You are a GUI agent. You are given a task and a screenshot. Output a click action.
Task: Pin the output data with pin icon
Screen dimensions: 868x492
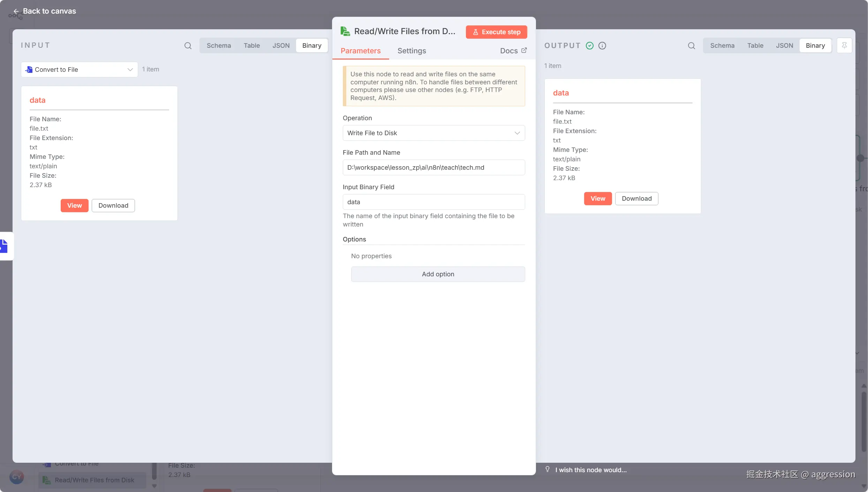pyautogui.click(x=844, y=45)
